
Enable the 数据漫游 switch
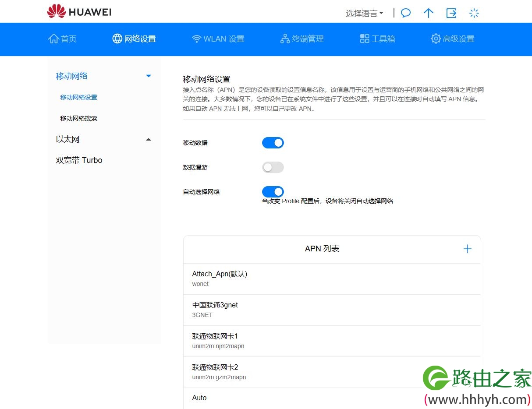tap(273, 167)
